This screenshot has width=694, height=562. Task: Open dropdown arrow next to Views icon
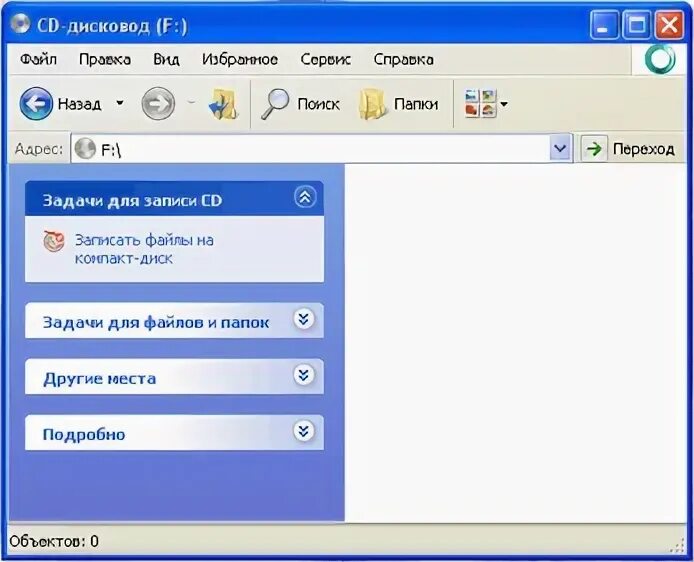tap(504, 104)
